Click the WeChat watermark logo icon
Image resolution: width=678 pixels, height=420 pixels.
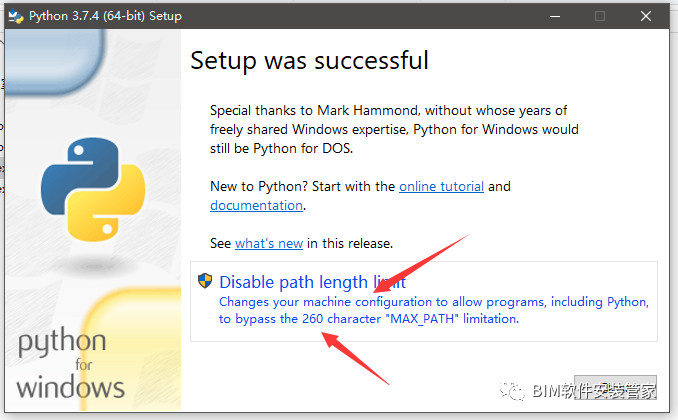pyautogui.click(x=512, y=391)
